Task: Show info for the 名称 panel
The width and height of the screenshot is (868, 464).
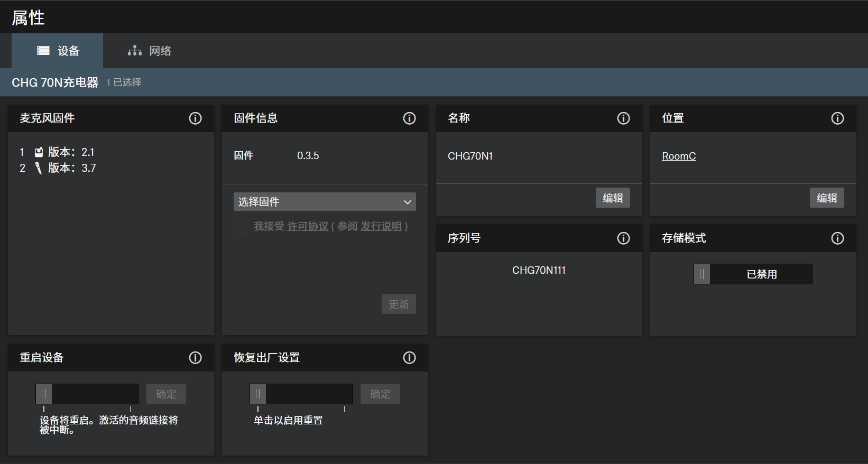Action: 623,118
